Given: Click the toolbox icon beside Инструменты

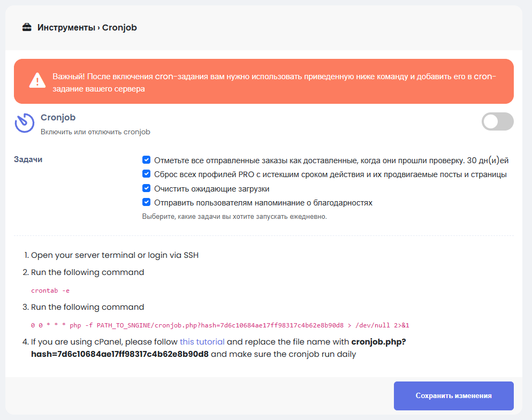Looking at the screenshot, I should 27,27.
